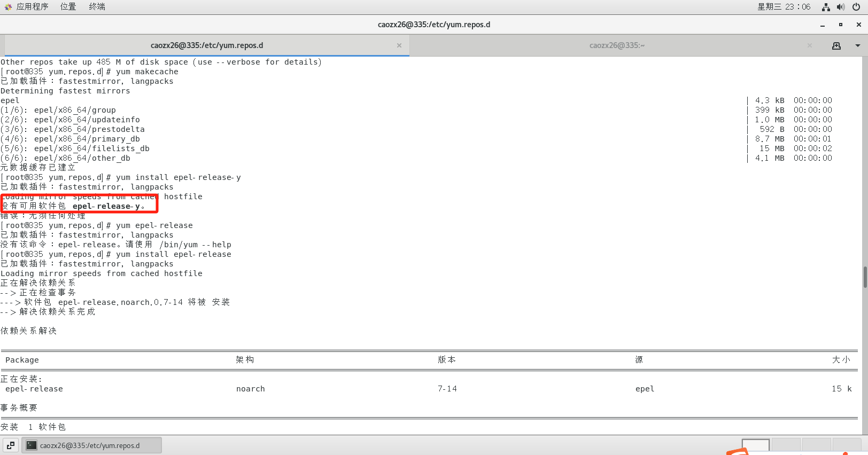Click 'Determining fastest mirrors' line
The width and height of the screenshot is (868, 455).
pos(65,91)
